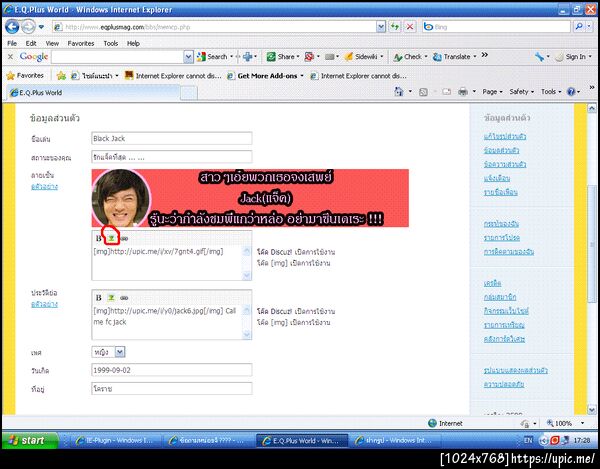Click the Favorites star button

[25, 76]
